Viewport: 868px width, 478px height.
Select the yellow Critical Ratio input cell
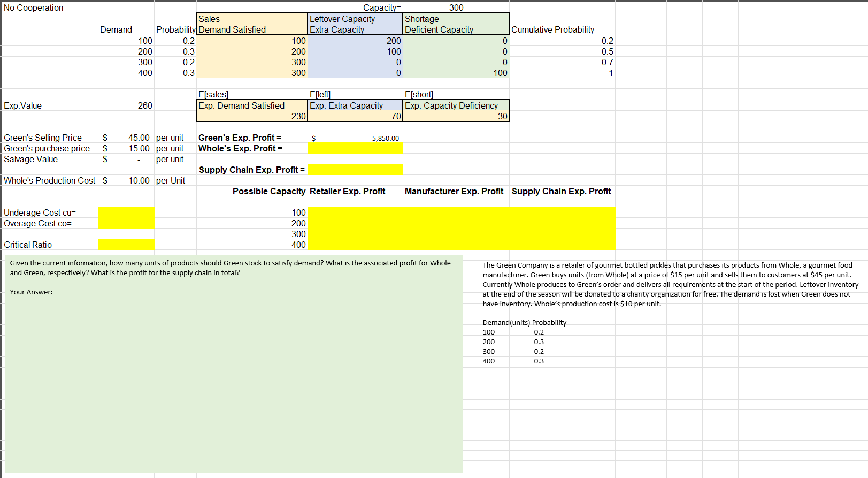(x=126, y=245)
